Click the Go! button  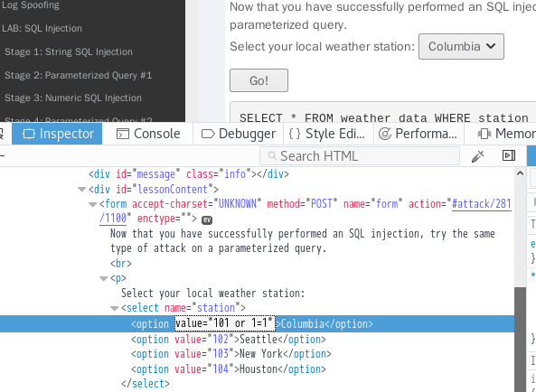[259, 80]
